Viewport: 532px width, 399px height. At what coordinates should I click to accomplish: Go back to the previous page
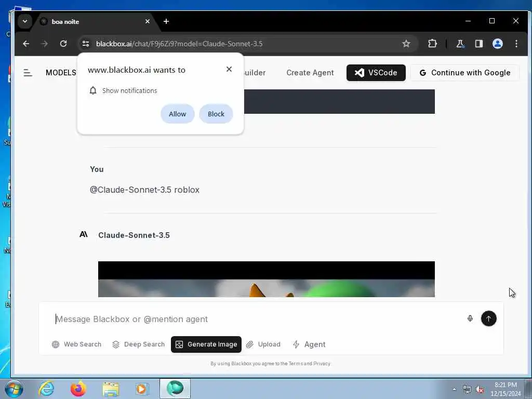click(26, 44)
